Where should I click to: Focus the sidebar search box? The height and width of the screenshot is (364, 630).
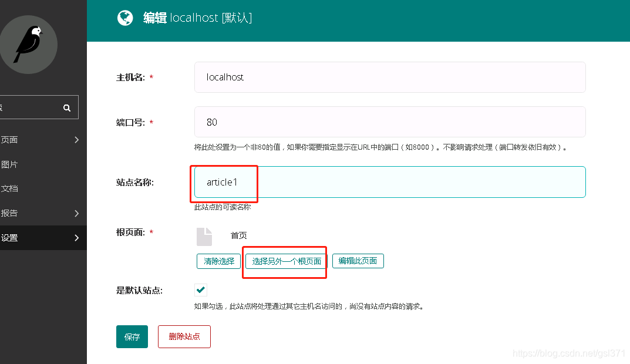point(39,107)
